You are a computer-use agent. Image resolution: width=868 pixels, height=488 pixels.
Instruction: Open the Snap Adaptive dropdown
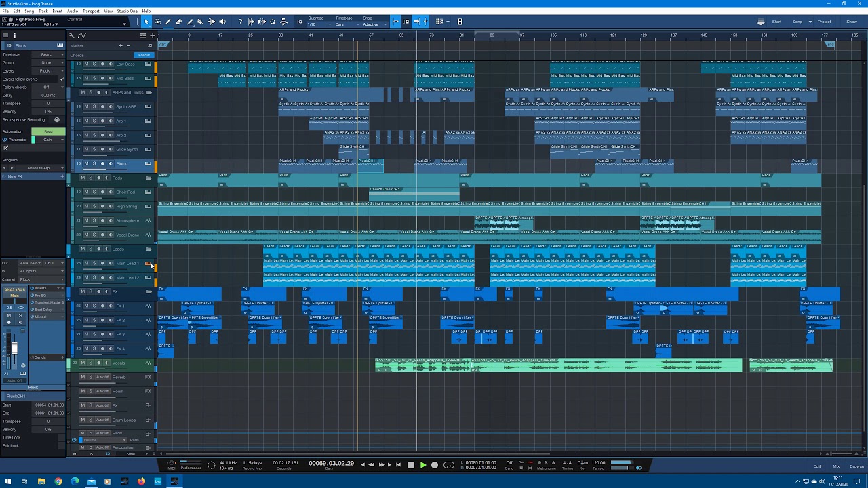pyautogui.click(x=373, y=24)
